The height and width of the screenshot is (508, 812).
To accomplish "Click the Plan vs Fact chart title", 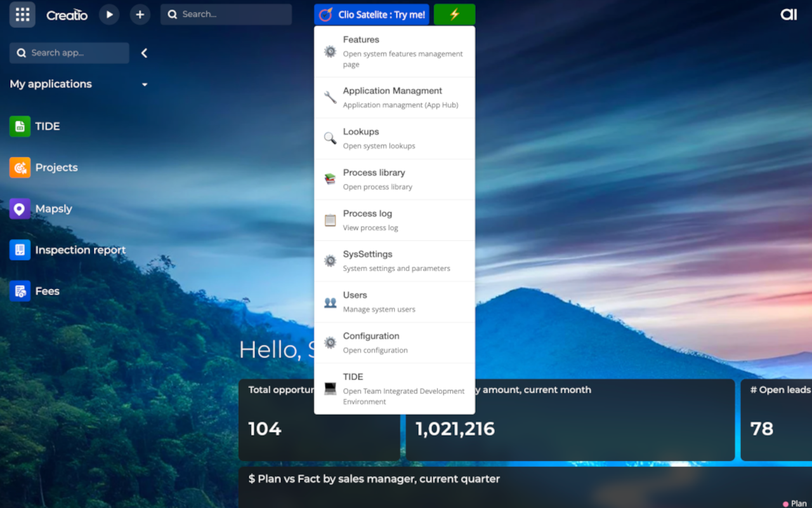I will (374, 479).
